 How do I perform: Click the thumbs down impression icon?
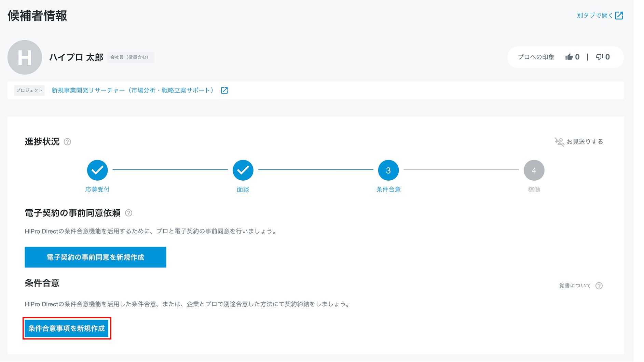pyautogui.click(x=600, y=57)
